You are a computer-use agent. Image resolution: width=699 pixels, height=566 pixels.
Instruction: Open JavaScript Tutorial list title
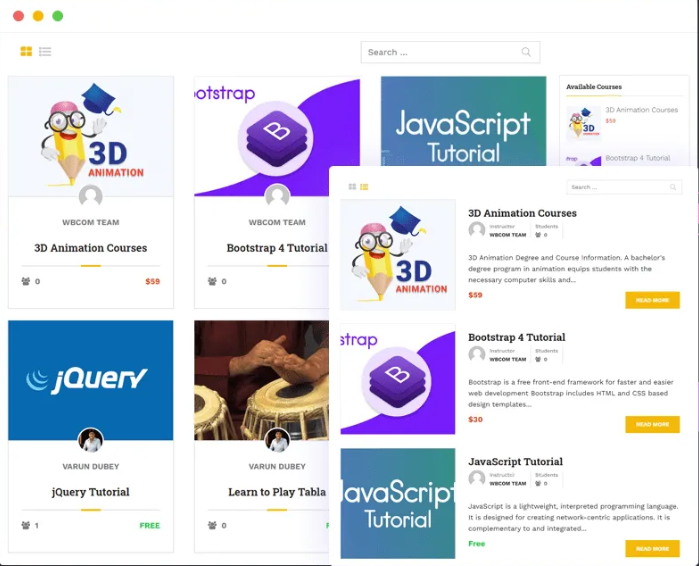tap(515, 462)
